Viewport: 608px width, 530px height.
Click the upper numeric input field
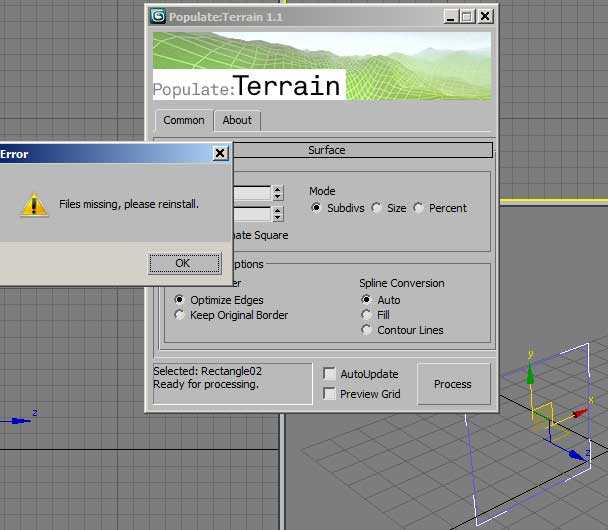click(252, 193)
